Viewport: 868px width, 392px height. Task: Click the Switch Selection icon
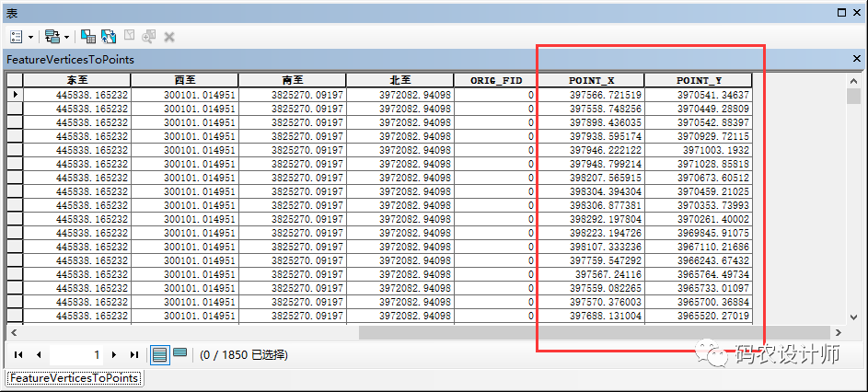click(x=109, y=37)
